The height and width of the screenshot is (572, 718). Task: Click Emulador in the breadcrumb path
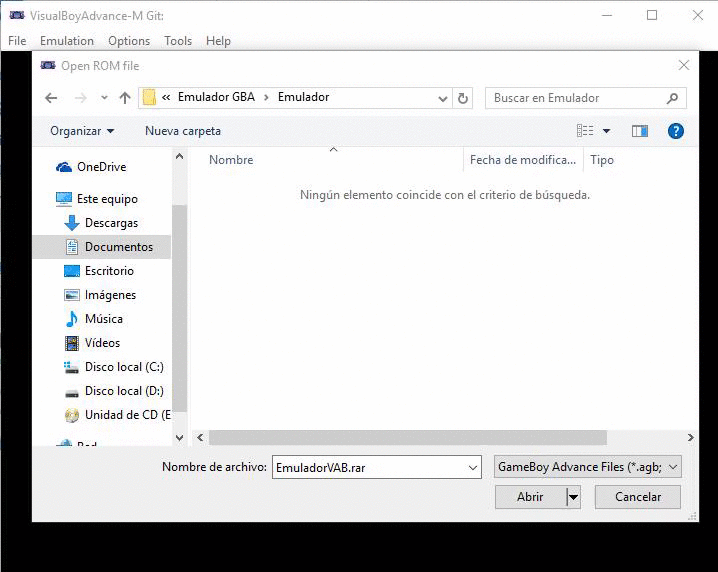(x=304, y=97)
